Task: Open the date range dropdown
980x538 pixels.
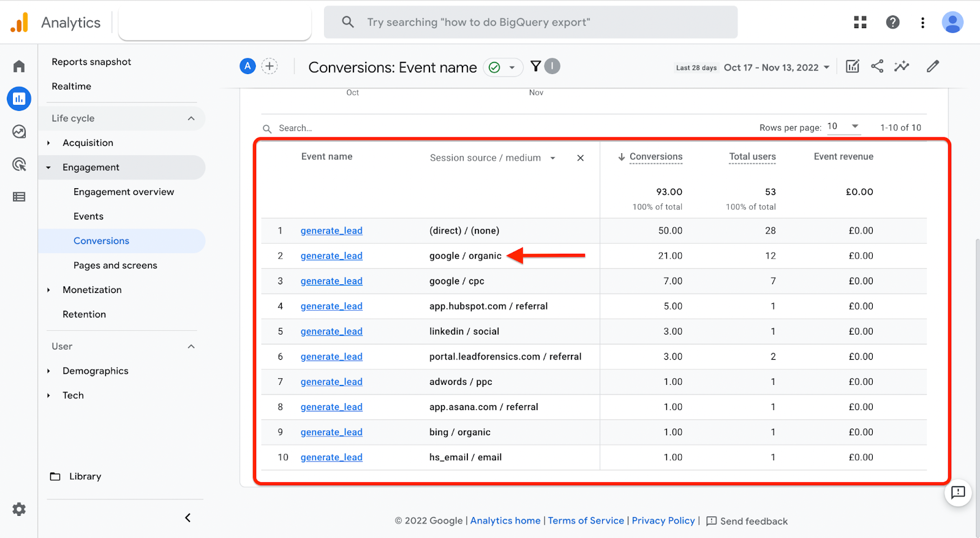Action: point(777,67)
